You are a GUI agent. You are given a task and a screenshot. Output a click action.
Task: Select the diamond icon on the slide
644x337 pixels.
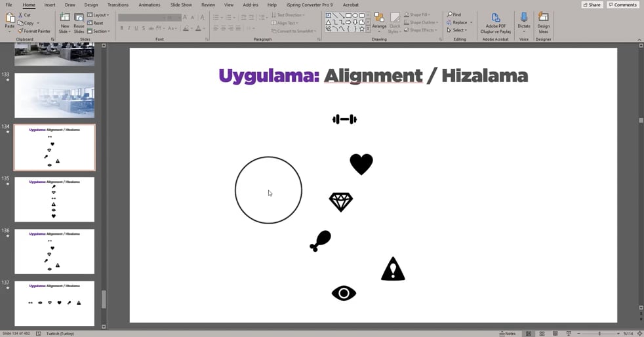pos(341,202)
